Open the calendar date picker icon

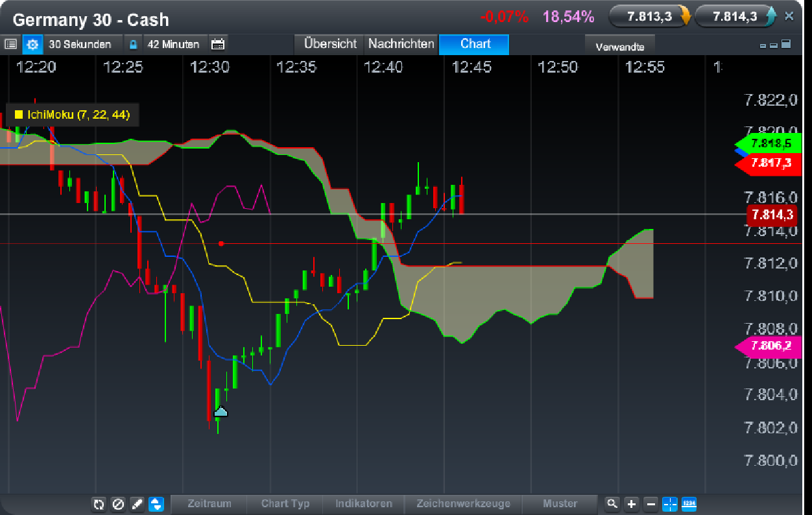219,44
